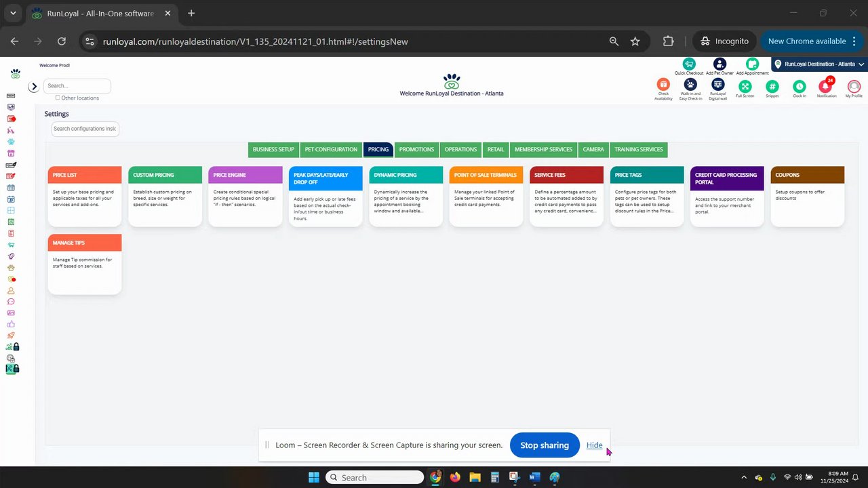The image size is (868, 488).
Task: Click the RunLoyal paw logo in the sidebar
Action: [x=15, y=73]
